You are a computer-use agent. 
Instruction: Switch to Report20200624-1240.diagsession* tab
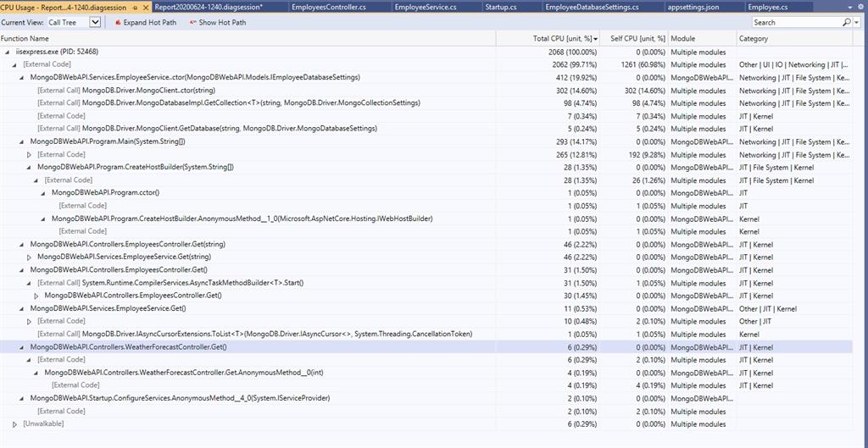pos(209,7)
